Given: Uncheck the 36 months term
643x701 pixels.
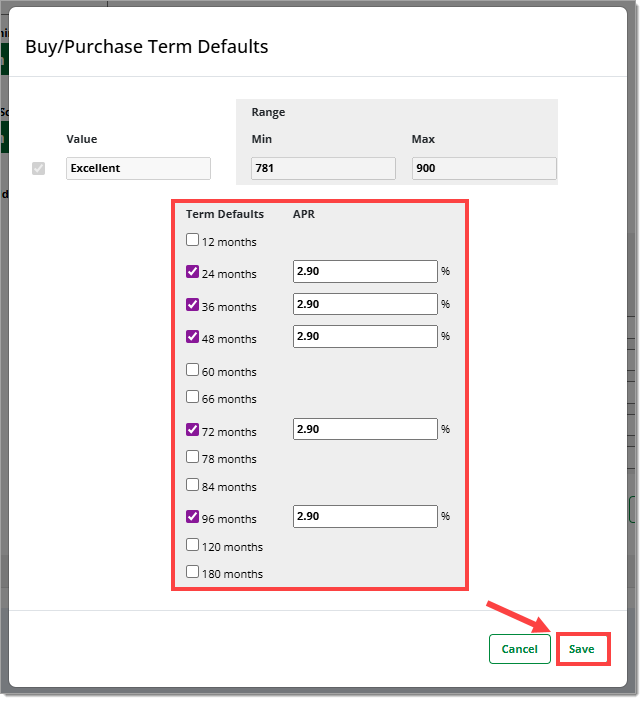Looking at the screenshot, I should point(192,304).
